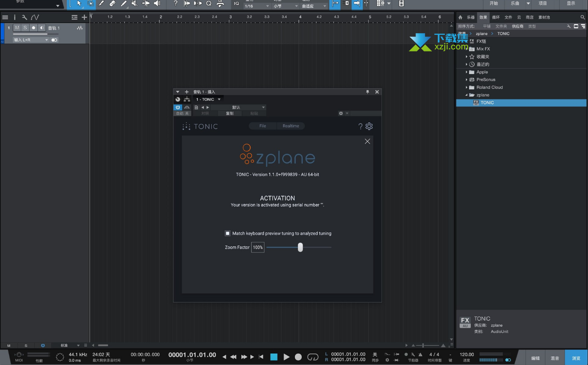Select the Eraser tool
This screenshot has width=588, height=365.
[x=112, y=3]
